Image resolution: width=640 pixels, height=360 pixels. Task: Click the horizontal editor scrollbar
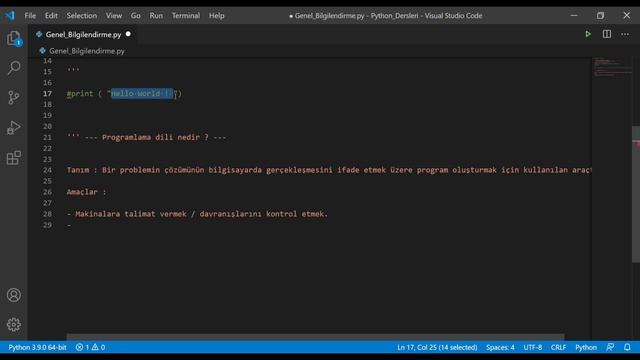pyautogui.click(x=315, y=337)
